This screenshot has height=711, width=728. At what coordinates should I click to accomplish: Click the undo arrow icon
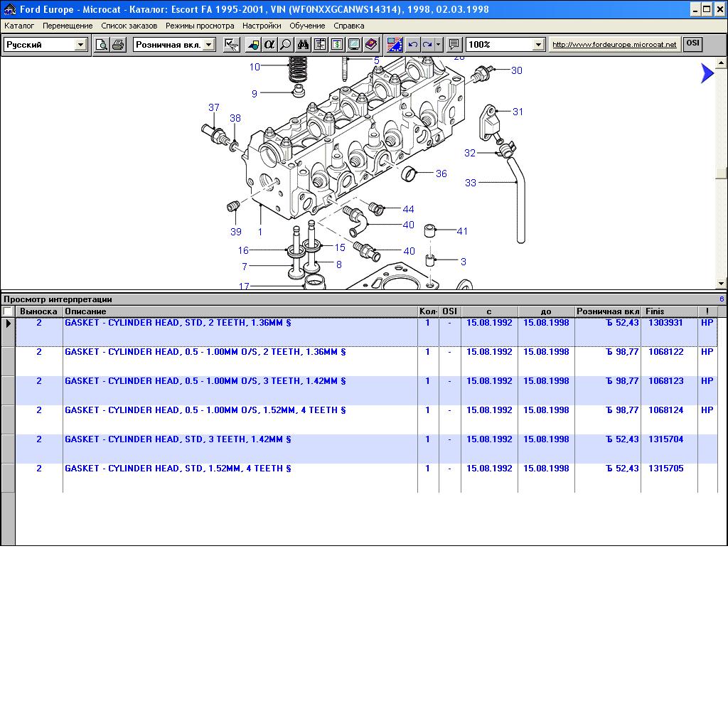pyautogui.click(x=412, y=45)
